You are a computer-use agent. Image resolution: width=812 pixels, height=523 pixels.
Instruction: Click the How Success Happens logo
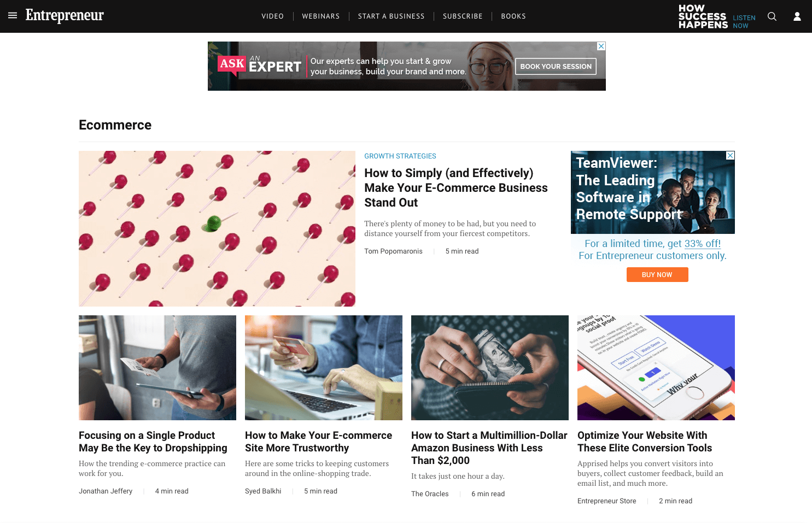tap(703, 16)
